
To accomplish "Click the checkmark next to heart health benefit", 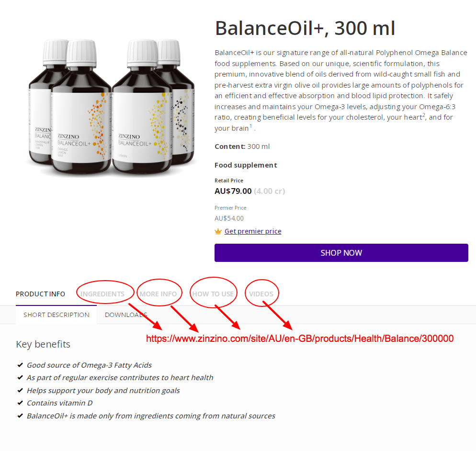I will pos(20,378).
